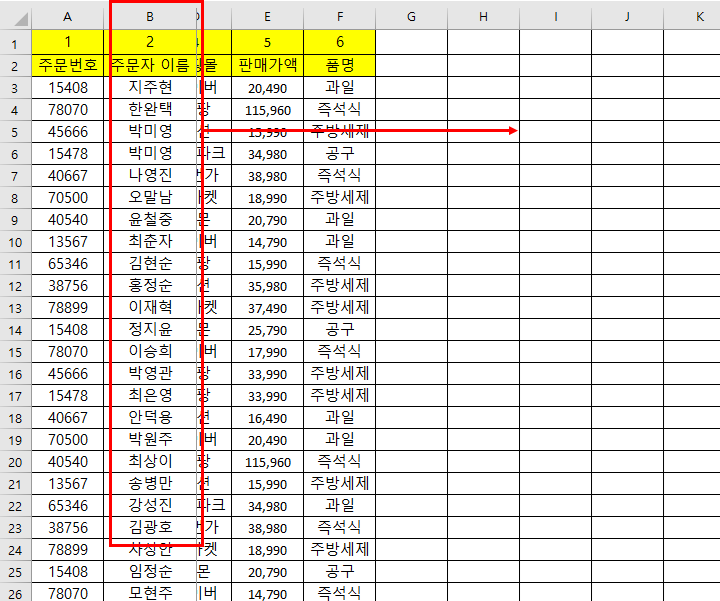Select column B header
This screenshot has height=601, width=720.
(x=150, y=17)
